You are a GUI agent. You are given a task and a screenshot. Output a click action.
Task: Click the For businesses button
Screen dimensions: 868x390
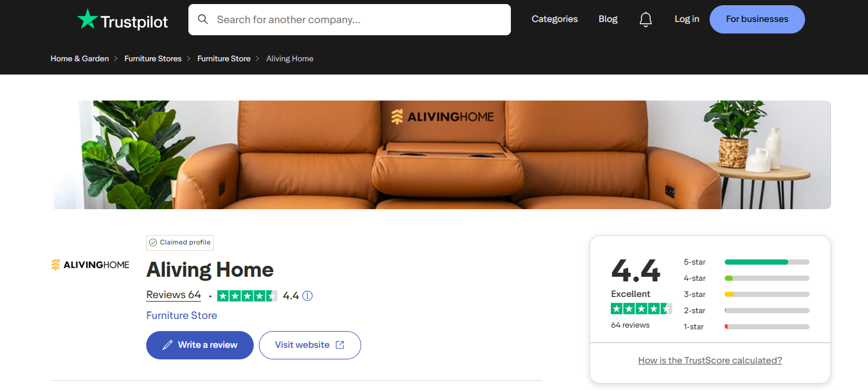pos(756,19)
